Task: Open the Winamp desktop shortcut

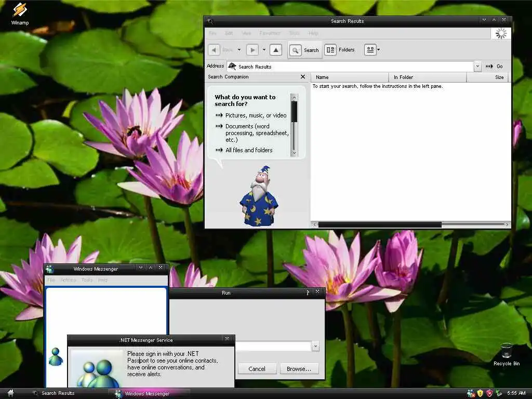Action: coord(20,14)
